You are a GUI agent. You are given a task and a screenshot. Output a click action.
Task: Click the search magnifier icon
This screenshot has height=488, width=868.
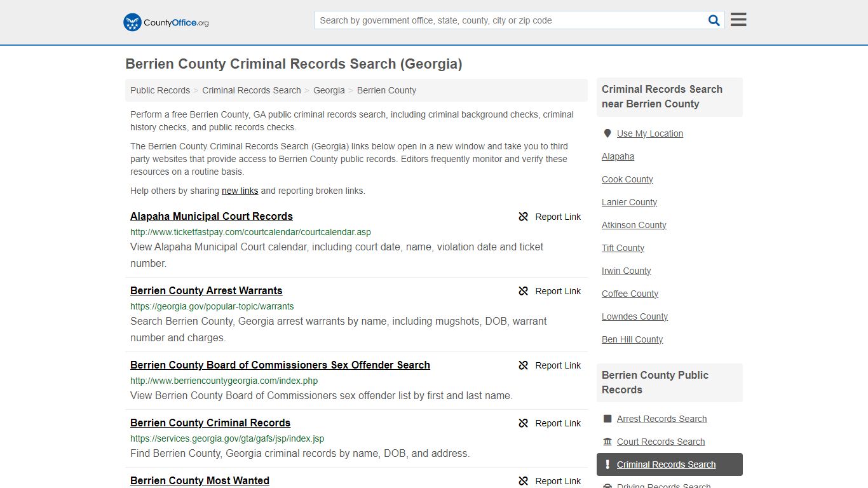pos(714,20)
